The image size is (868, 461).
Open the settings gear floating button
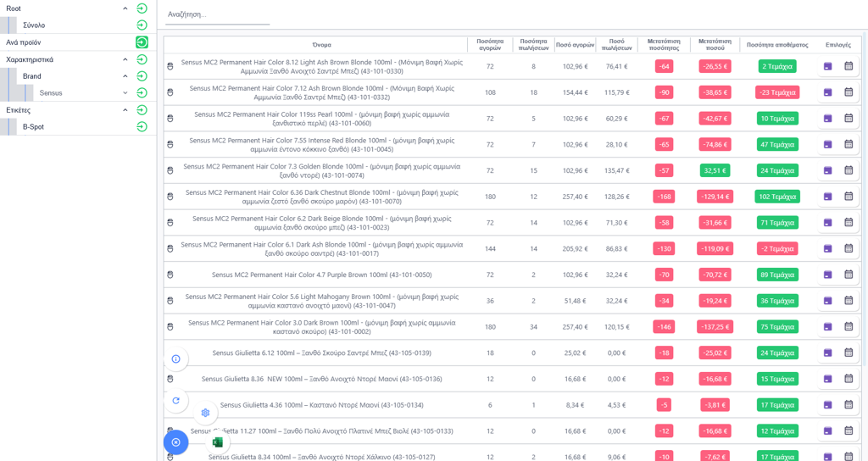(x=205, y=413)
